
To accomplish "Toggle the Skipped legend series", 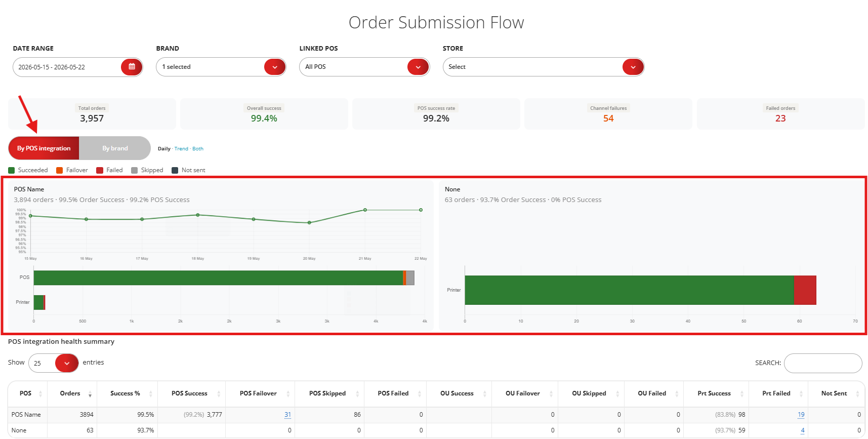I will click(x=147, y=170).
